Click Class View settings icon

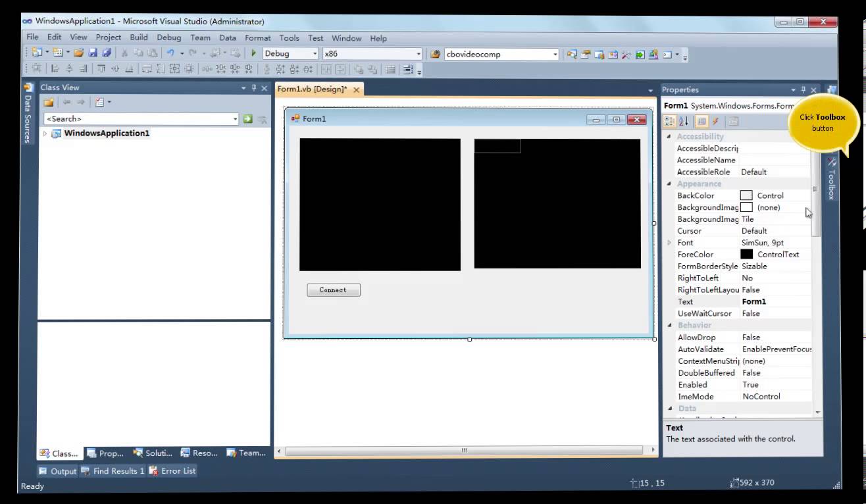[x=99, y=102]
